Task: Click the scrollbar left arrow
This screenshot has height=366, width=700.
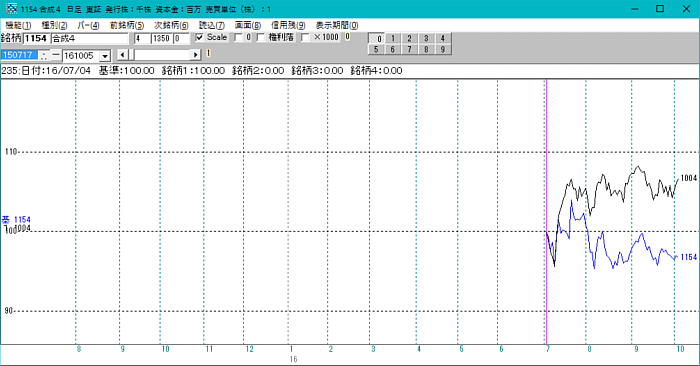Action: coord(122,55)
